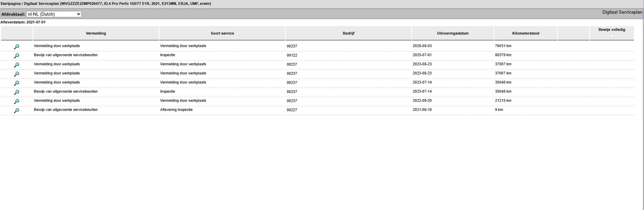This screenshot has width=644, height=210.
Task: Sort by Uitvoeringsdatum column header
Action: click(x=453, y=33)
